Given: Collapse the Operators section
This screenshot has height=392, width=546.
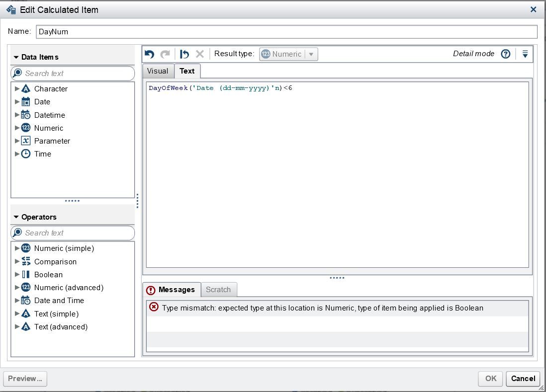Looking at the screenshot, I should (x=16, y=217).
